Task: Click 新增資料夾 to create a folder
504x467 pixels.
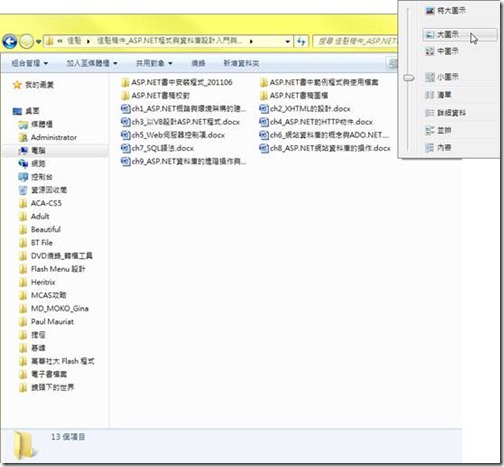Action: [241, 63]
